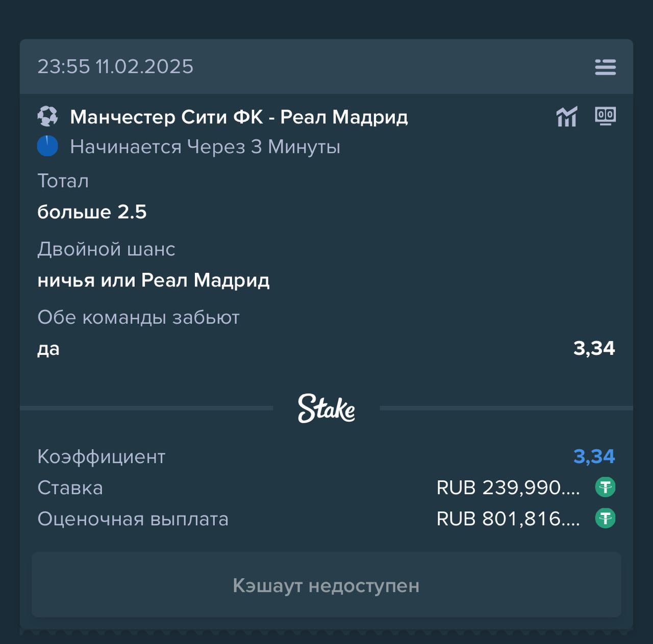Open the live scoreboard icon

click(x=606, y=116)
